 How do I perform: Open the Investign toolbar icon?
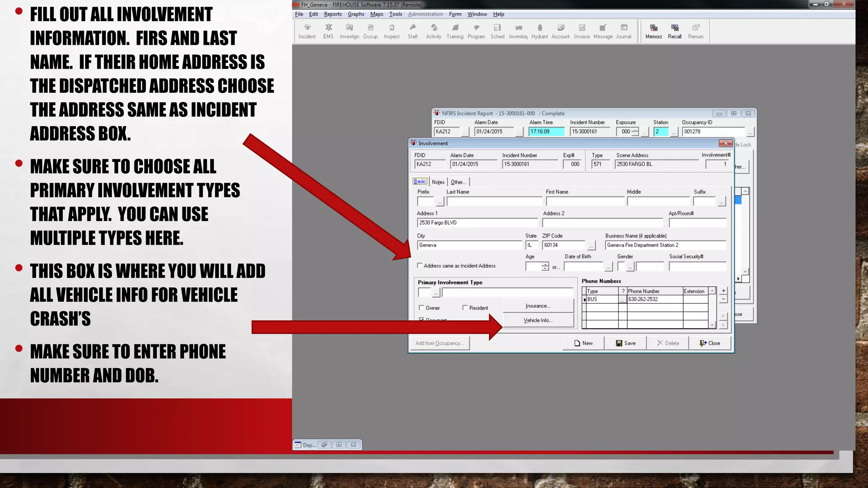tap(349, 31)
